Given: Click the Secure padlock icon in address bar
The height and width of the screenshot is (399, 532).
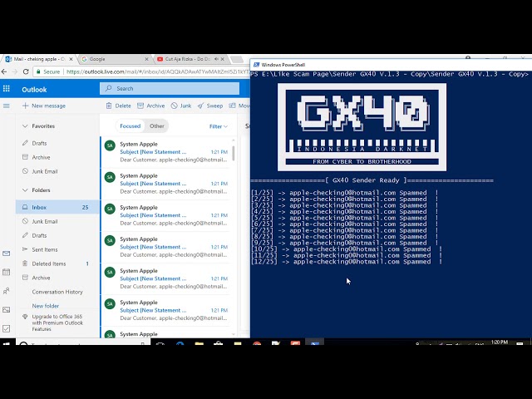Looking at the screenshot, I should click(x=38, y=71).
